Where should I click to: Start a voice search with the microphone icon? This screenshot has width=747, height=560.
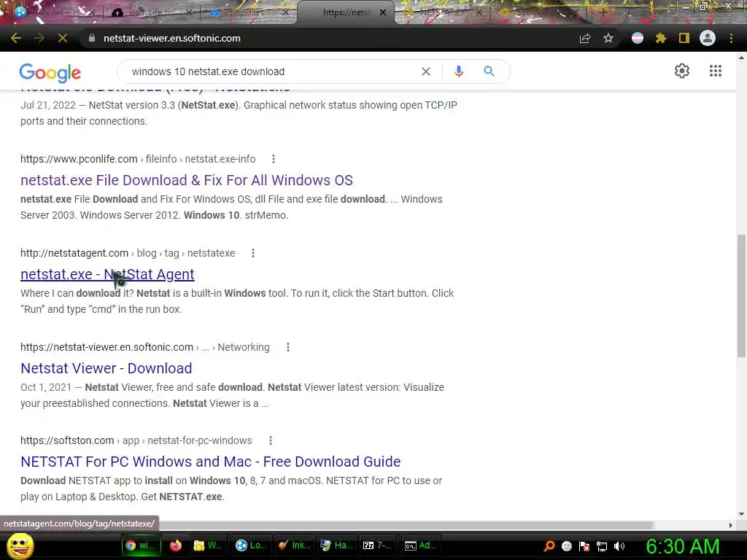(458, 71)
